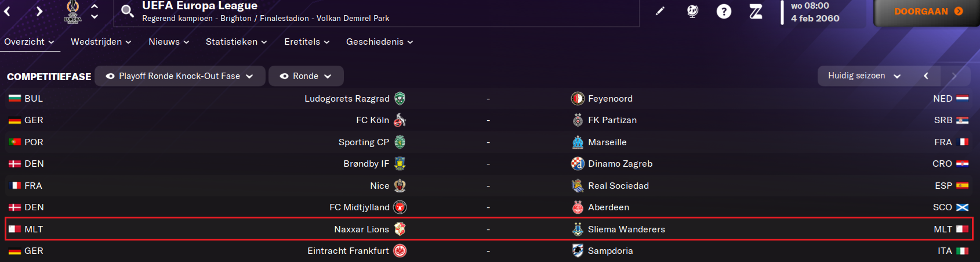Expand the Ronde dropdown chevron
This screenshot has width=980, height=262.
328,76
